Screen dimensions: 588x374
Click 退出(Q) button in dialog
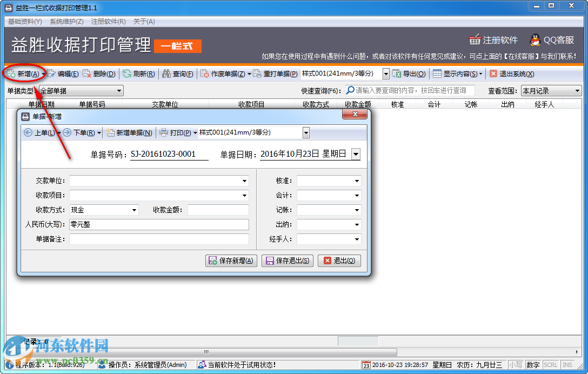(339, 261)
